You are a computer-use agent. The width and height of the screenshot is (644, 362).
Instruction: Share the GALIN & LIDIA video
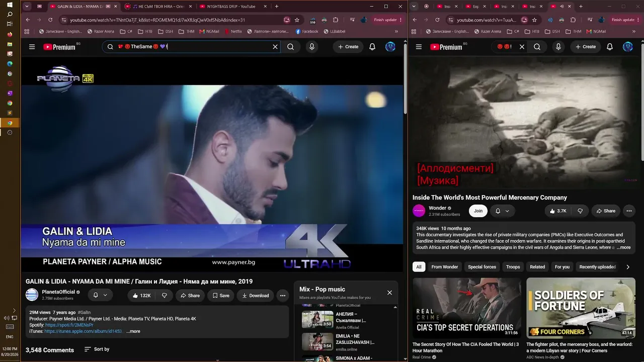(x=190, y=296)
